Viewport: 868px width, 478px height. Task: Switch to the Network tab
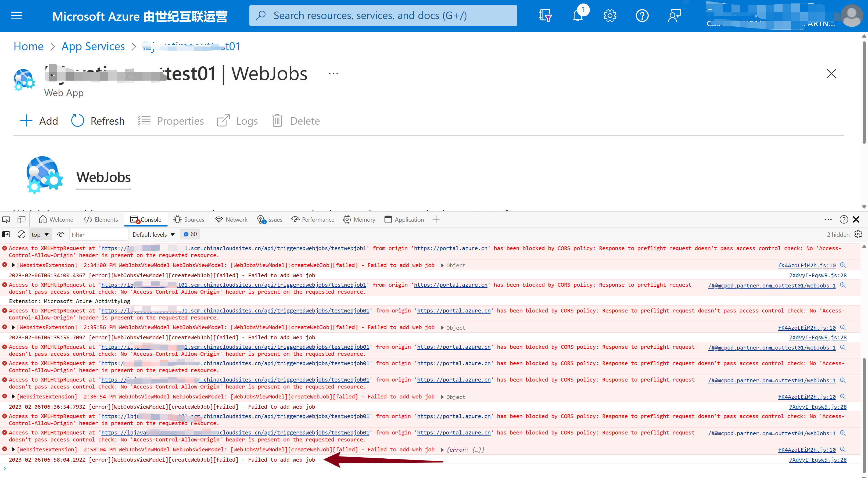click(x=231, y=220)
